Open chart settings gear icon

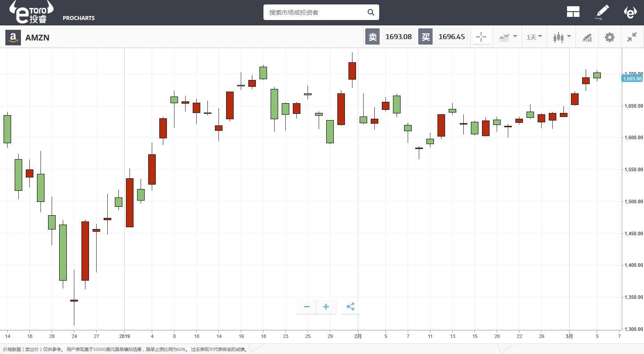610,37
